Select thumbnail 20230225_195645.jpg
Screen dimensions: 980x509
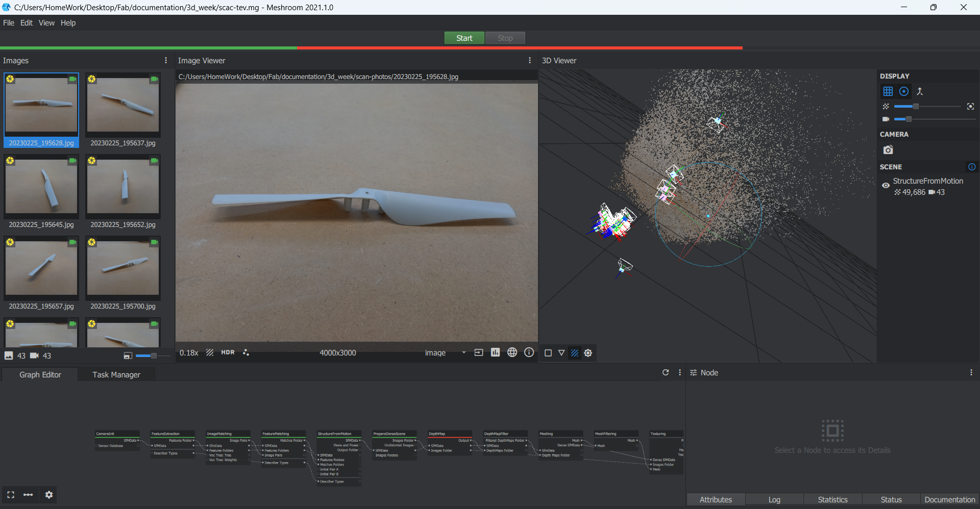[x=41, y=192]
